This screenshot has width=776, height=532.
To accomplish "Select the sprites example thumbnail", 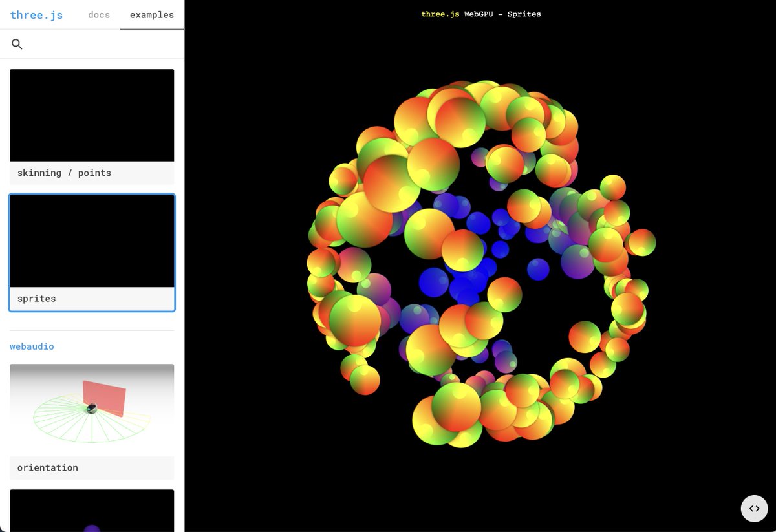I will tap(92, 241).
